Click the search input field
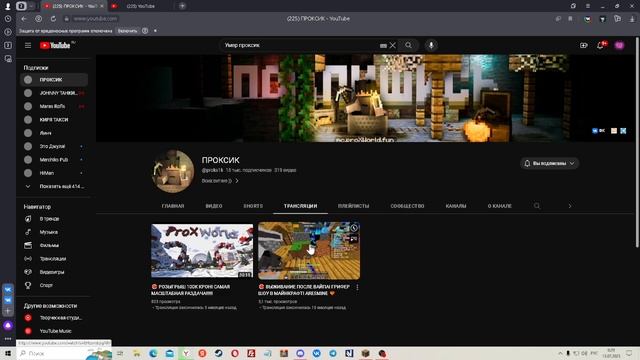Image resolution: width=640 pixels, height=360 pixels. (300, 45)
